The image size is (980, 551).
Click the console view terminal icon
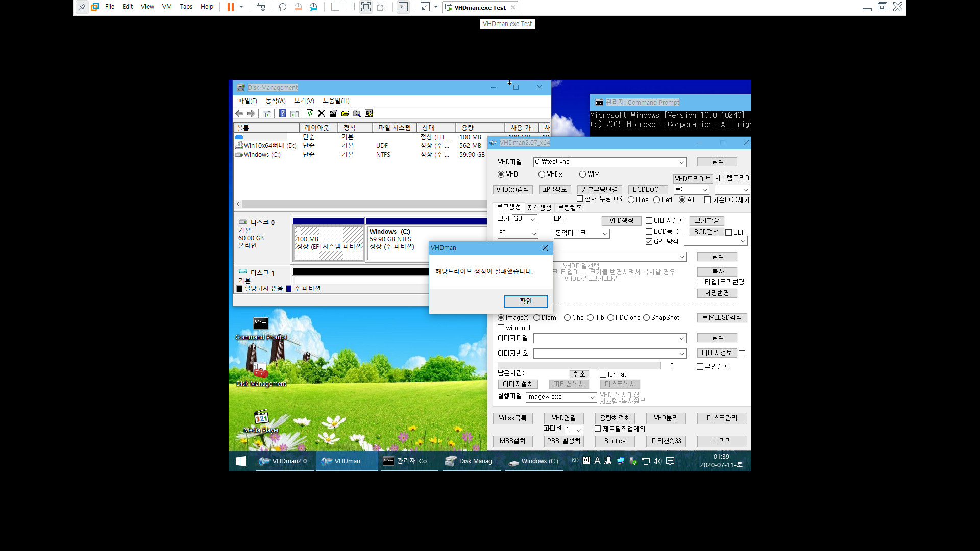(x=403, y=7)
